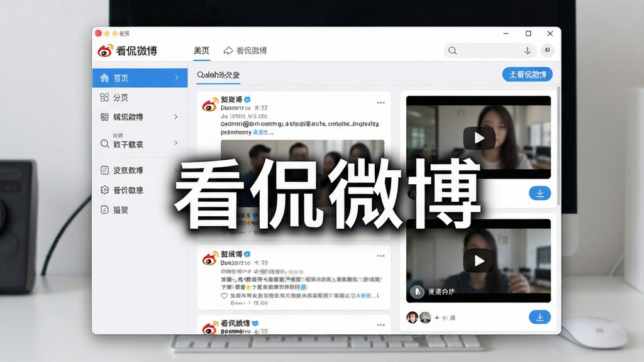Close the window with the X button

click(x=550, y=33)
